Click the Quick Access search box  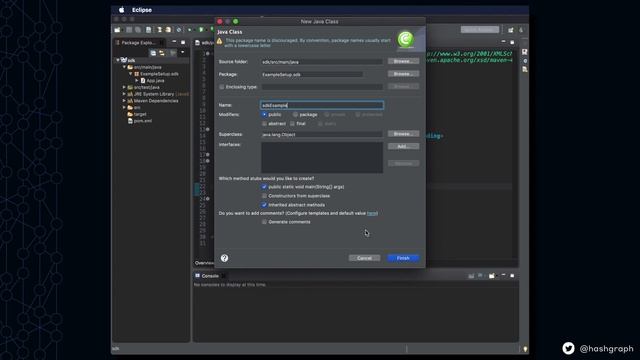[480, 29]
